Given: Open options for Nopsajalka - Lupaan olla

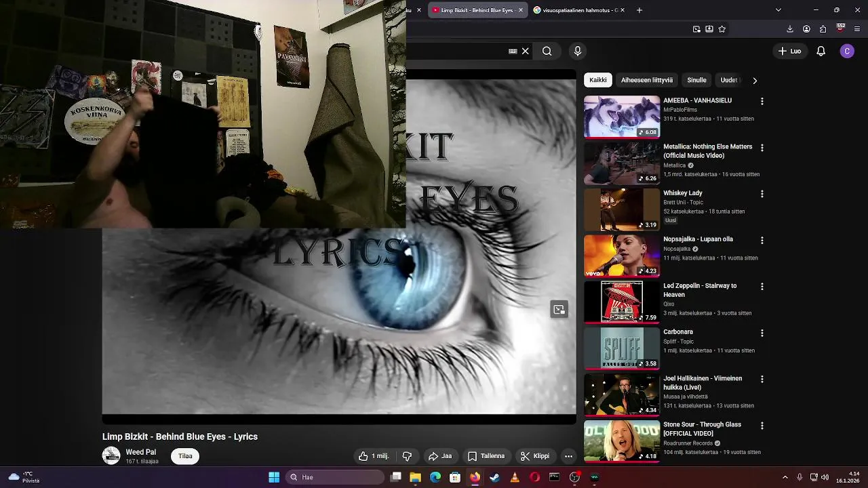Looking at the screenshot, I should (762, 240).
